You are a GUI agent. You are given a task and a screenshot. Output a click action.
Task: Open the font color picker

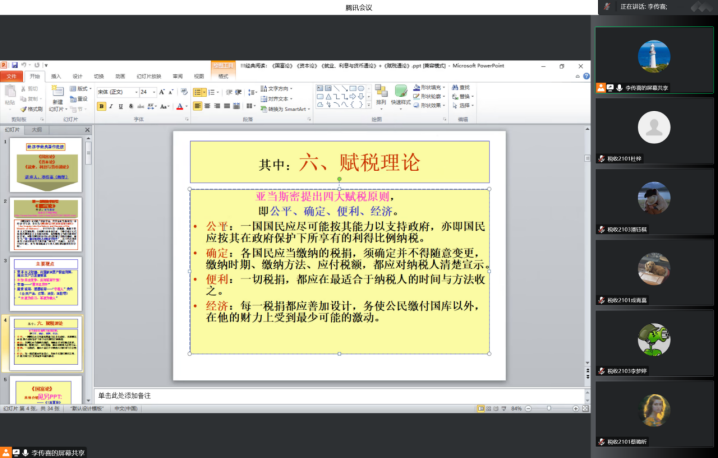tap(181, 105)
